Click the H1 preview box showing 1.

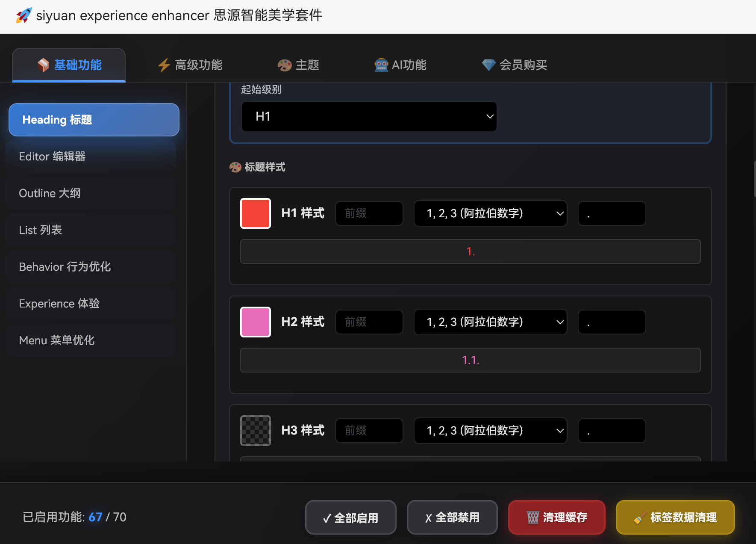471,251
